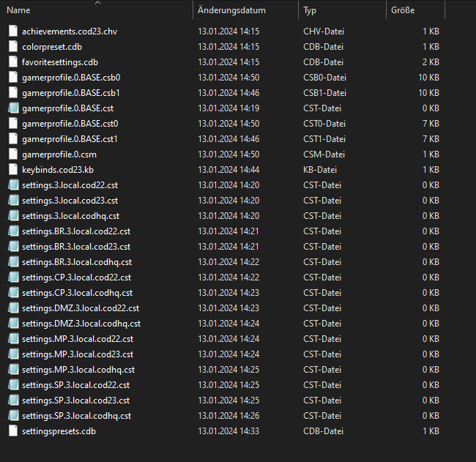
Task: Select the file name gamerprofile.0.BASE.cst
Action: (x=67, y=108)
